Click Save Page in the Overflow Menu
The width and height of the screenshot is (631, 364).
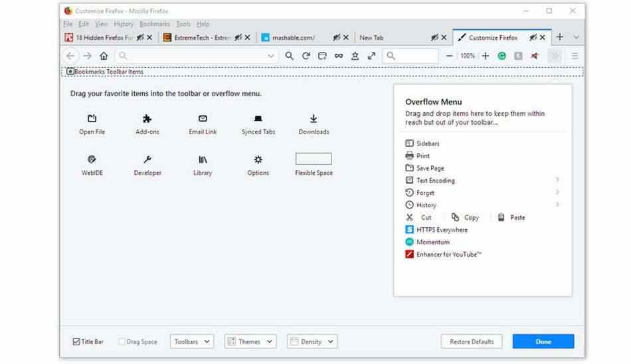coord(424,168)
